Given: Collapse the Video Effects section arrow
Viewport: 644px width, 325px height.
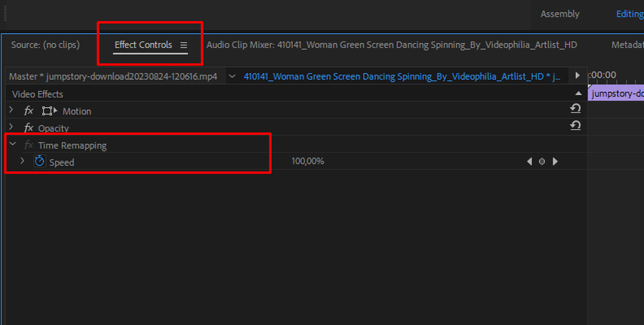Looking at the screenshot, I should pos(578,94).
